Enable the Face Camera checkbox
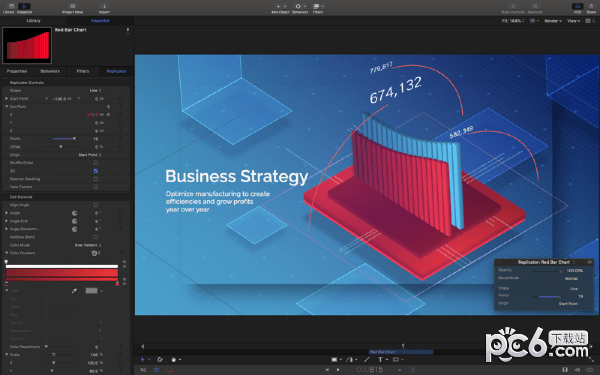This screenshot has width=600, height=375. pyautogui.click(x=96, y=187)
